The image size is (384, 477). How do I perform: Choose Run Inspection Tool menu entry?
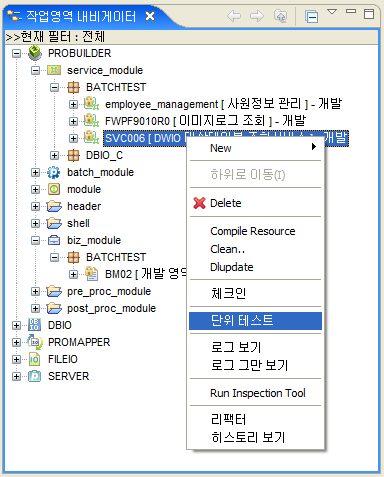[255, 393]
